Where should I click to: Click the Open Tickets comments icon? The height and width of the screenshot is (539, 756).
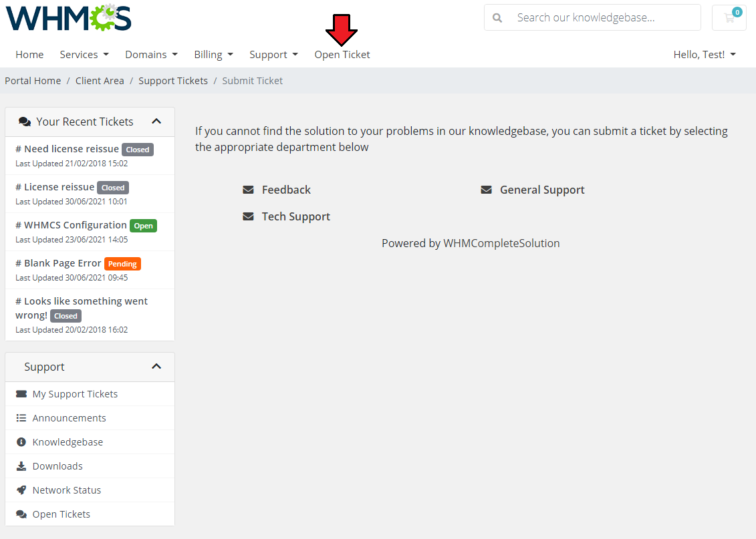click(x=21, y=514)
